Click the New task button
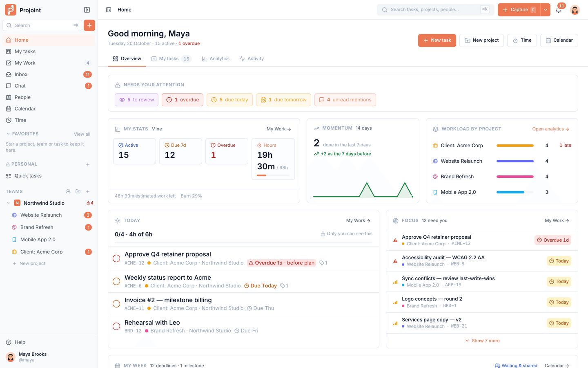 (x=437, y=40)
